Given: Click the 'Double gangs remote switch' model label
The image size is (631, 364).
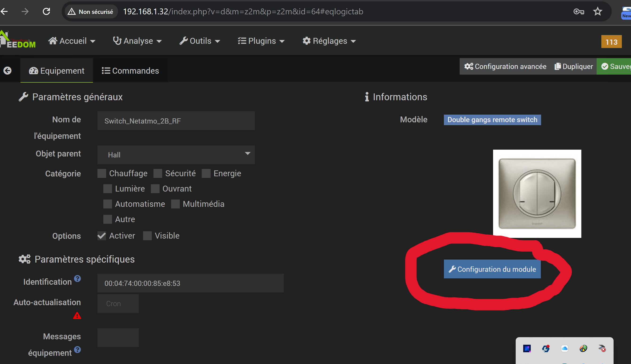Looking at the screenshot, I should pyautogui.click(x=492, y=120).
